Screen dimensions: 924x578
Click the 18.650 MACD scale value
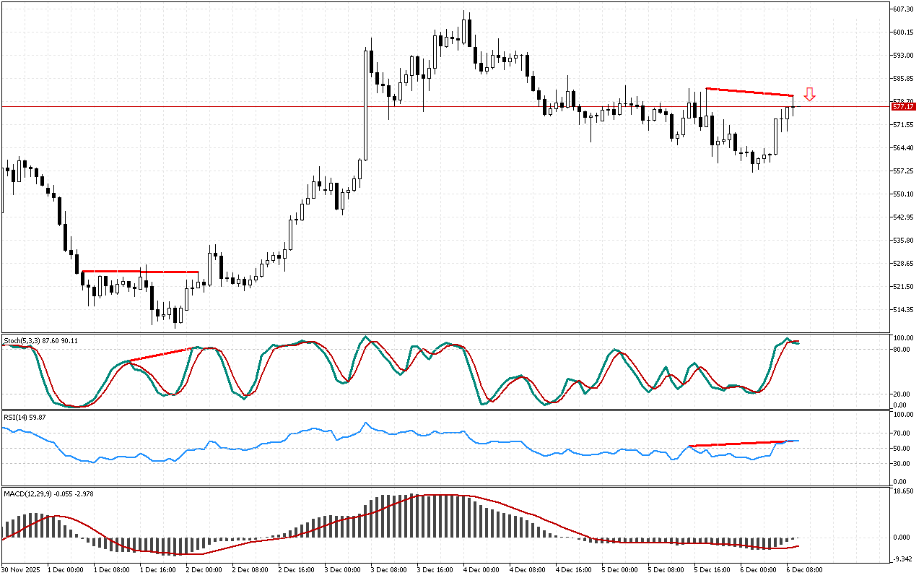(x=903, y=491)
